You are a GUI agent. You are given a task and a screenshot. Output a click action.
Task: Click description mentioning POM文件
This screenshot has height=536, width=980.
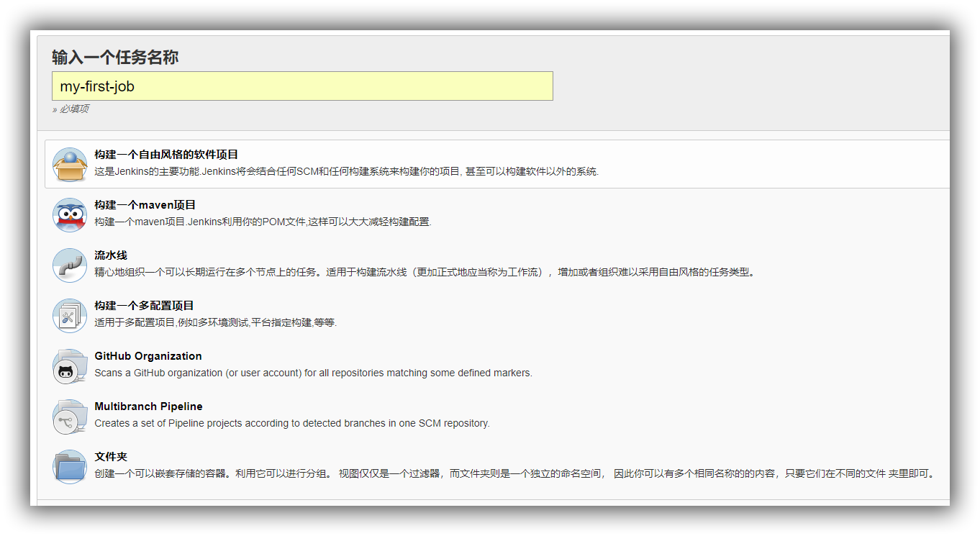(x=263, y=222)
